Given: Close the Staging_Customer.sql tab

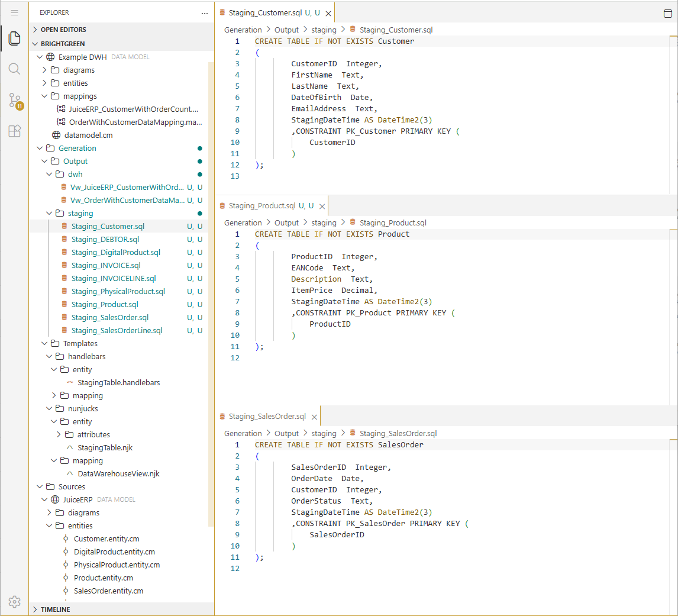Looking at the screenshot, I should pyautogui.click(x=328, y=14).
